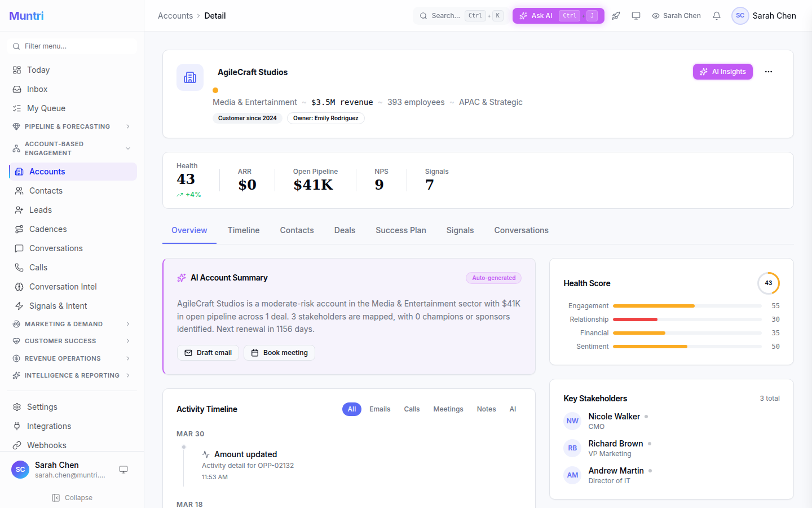This screenshot has height=508, width=812.
Task: Open the Success Plan tab
Action: [400, 230]
